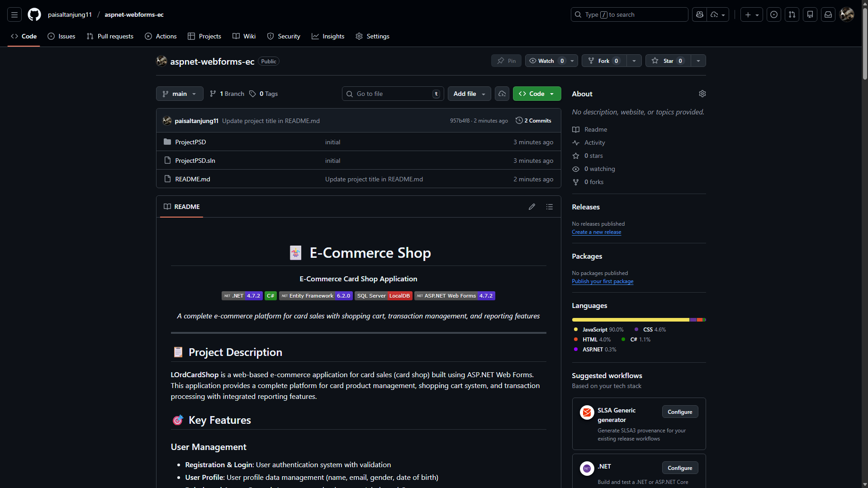Open the Star lists dropdown arrow
The height and width of the screenshot is (488, 868).
(698, 61)
